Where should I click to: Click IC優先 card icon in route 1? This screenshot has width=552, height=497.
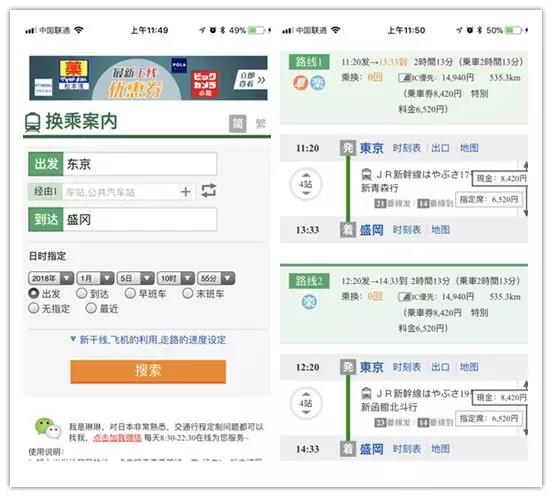pos(404,78)
